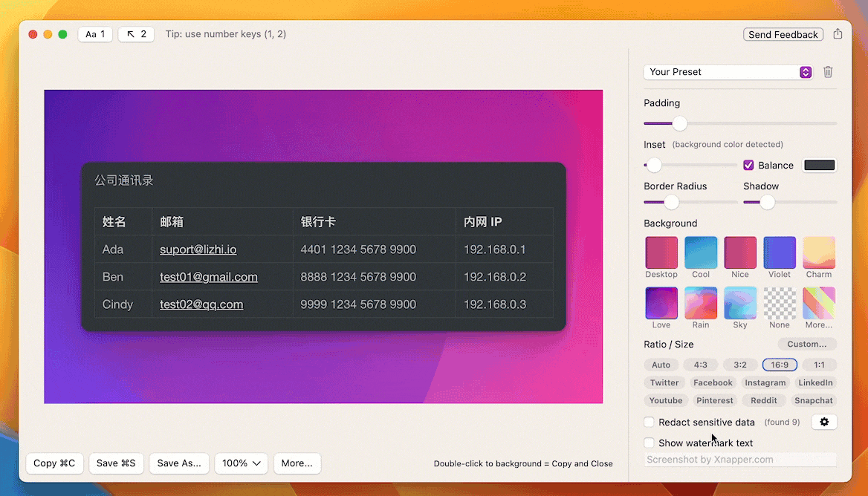Open More... background options

coord(819,303)
